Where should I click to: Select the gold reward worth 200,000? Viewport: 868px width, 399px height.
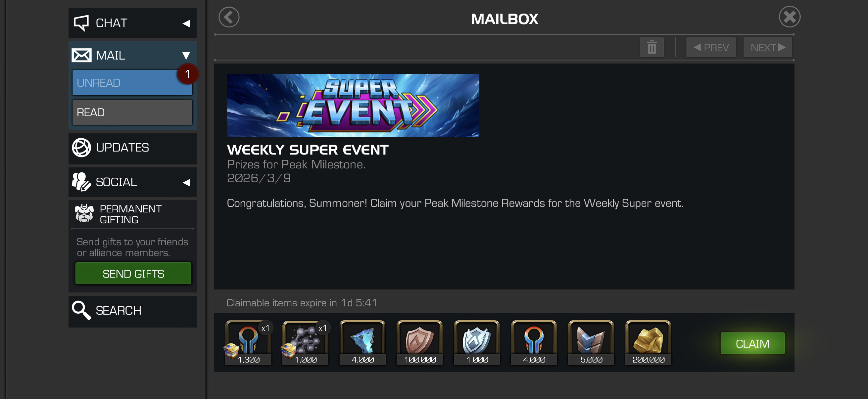click(x=648, y=343)
